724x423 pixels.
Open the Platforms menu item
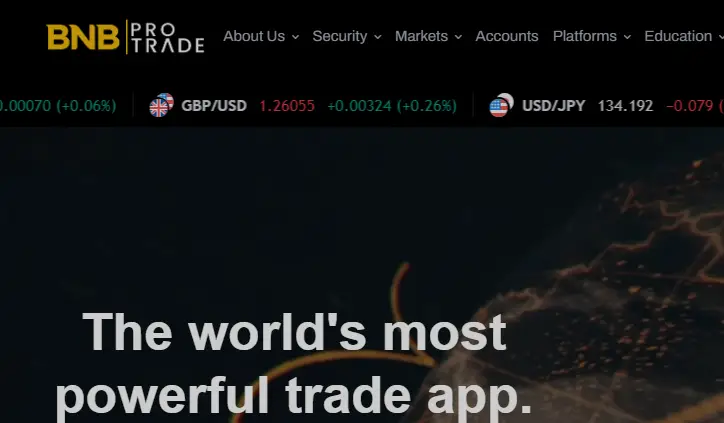click(x=585, y=36)
